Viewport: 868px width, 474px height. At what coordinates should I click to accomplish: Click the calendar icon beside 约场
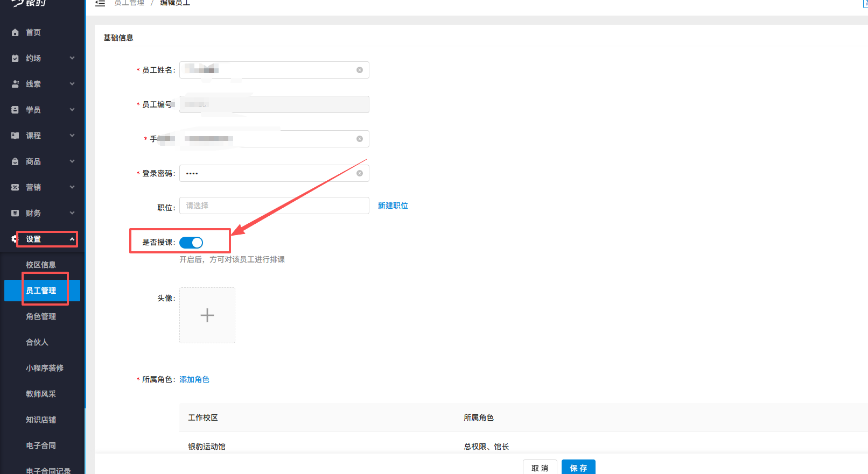point(15,59)
